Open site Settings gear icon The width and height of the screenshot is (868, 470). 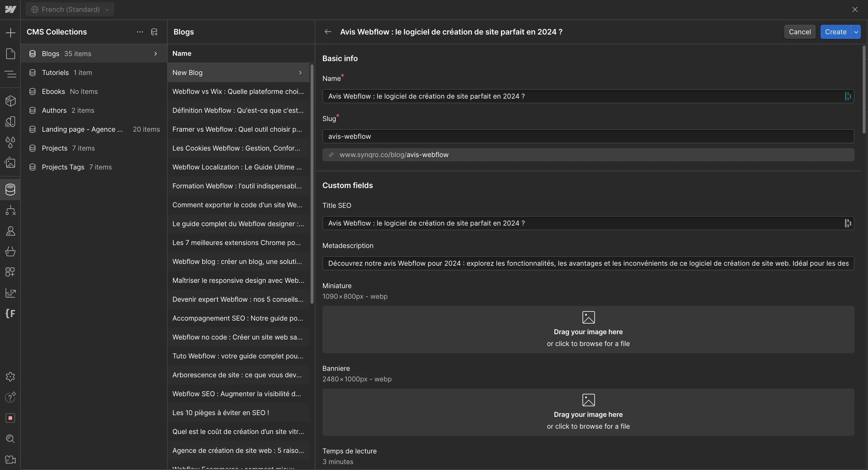10,376
